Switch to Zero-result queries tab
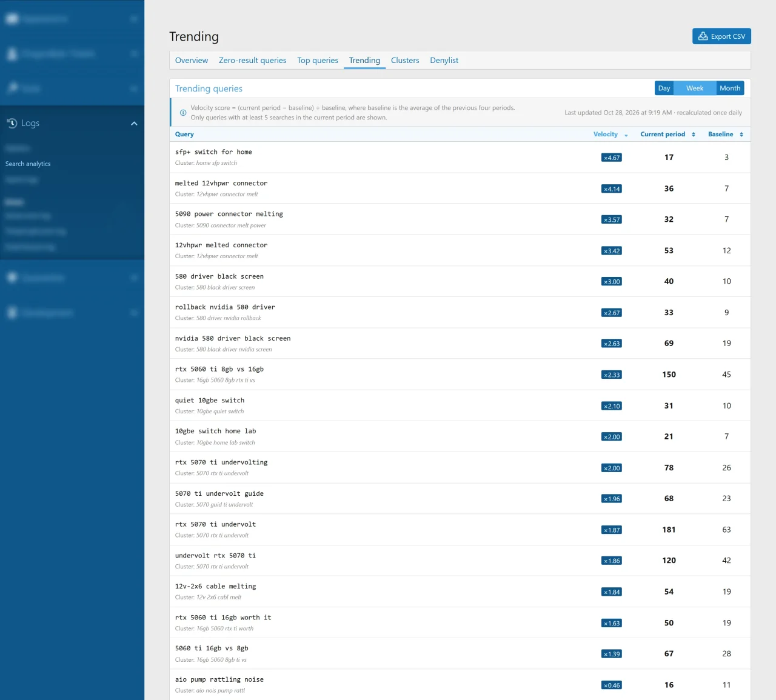The height and width of the screenshot is (700, 776). pyautogui.click(x=252, y=61)
